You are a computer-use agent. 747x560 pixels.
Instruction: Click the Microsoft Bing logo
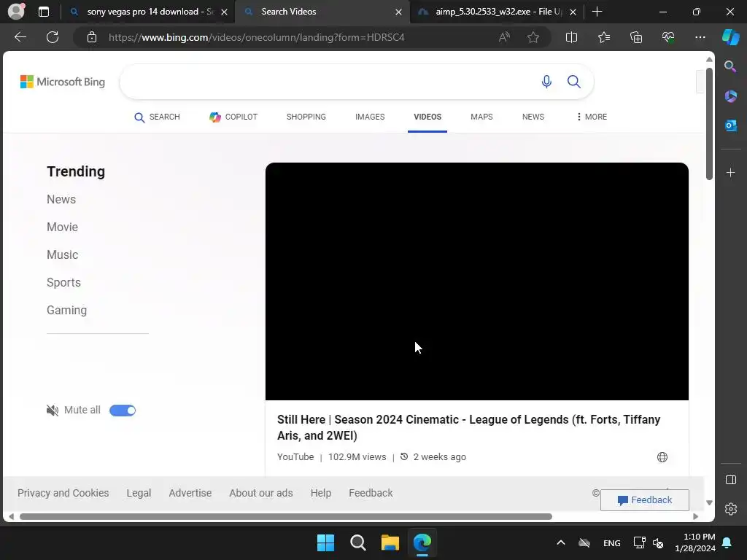pyautogui.click(x=63, y=82)
